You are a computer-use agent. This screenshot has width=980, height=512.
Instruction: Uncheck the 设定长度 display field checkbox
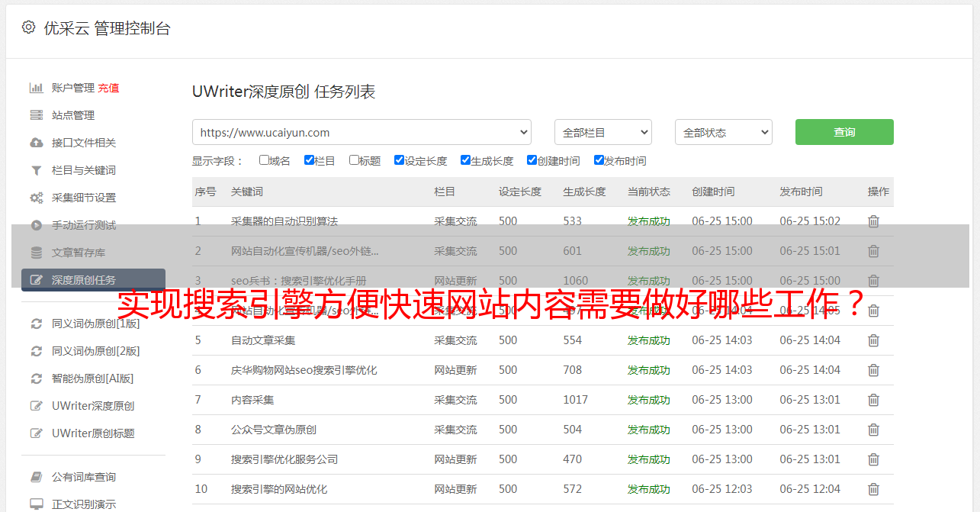click(399, 160)
